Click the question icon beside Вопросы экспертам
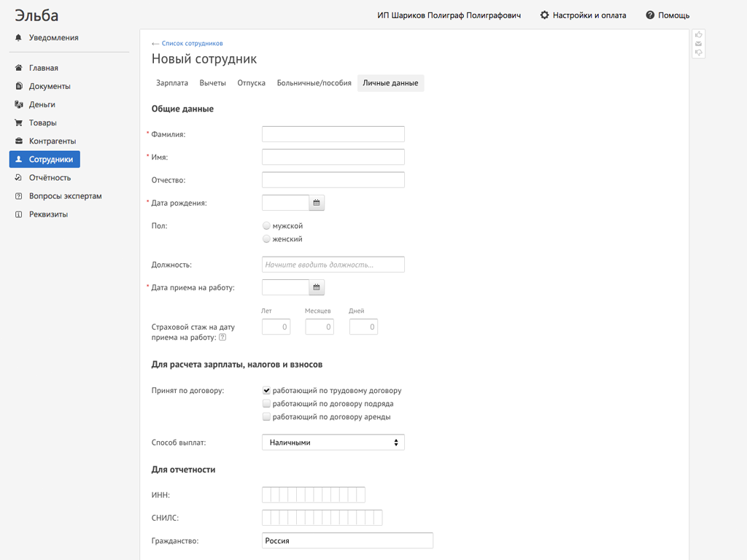Screen dimensions: 747x560 [x=18, y=195]
